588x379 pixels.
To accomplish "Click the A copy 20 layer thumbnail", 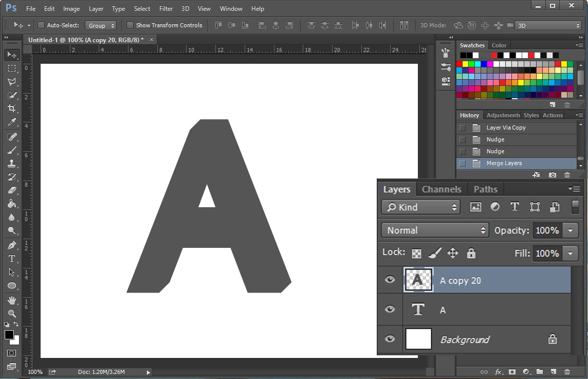I will coord(418,280).
